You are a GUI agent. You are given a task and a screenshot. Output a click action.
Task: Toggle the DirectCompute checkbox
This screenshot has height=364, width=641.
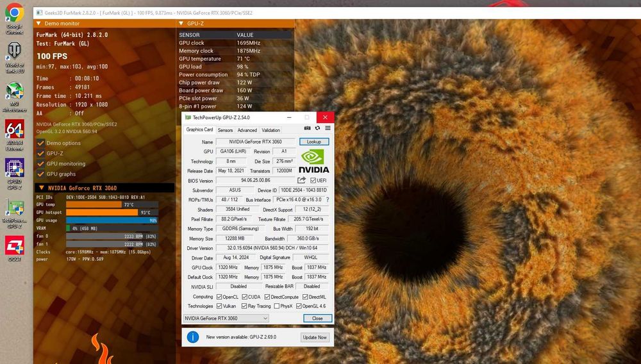coord(267,297)
